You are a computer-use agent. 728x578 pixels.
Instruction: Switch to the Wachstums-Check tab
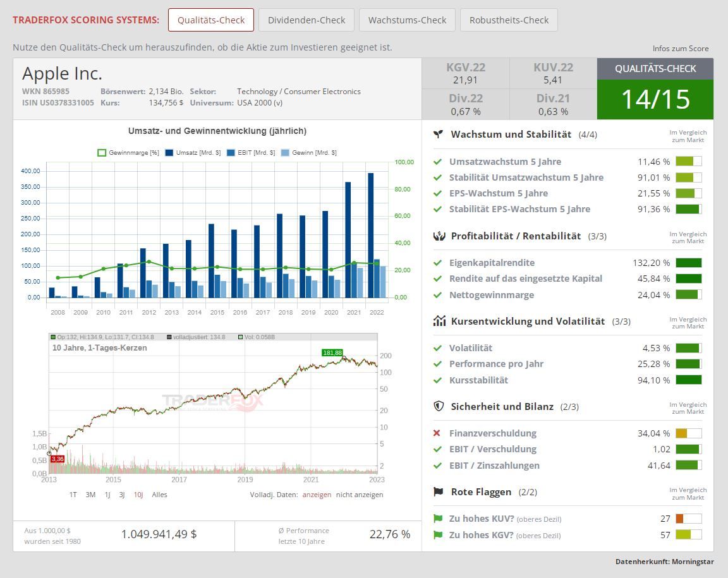[x=407, y=20]
